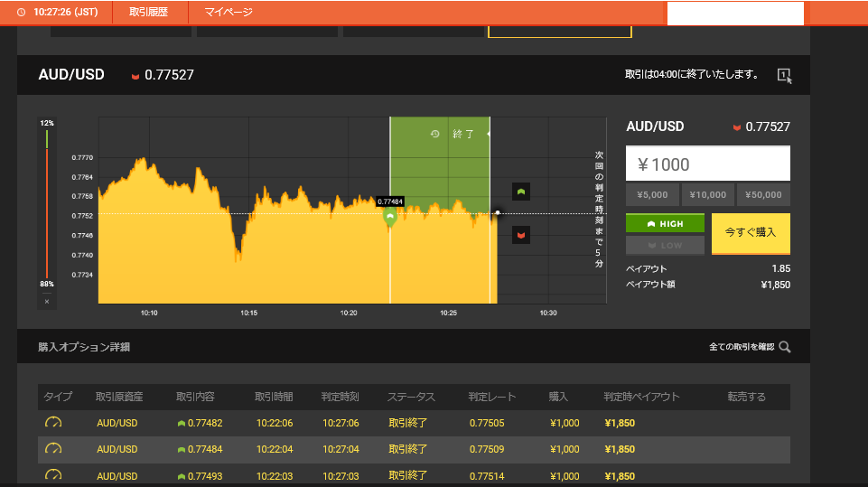Screen dimensions: 868x487
Task: Click the green entry marker at 0.77484
Action: click(x=390, y=217)
